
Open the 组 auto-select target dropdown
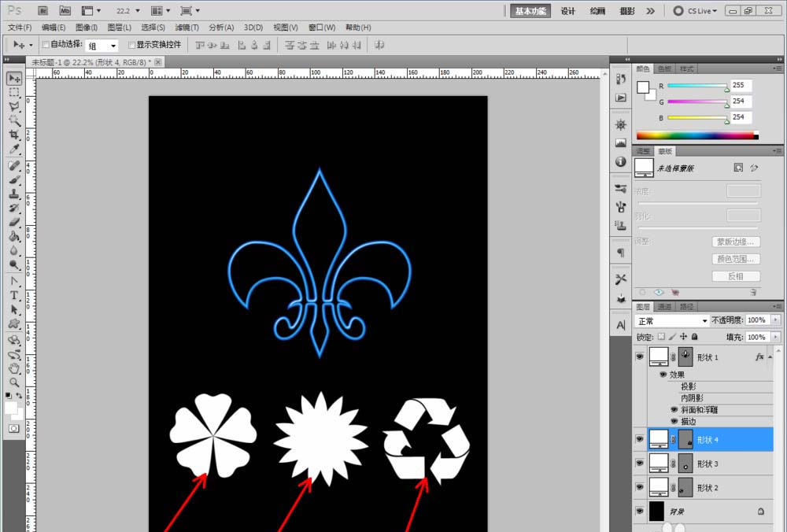tap(102, 46)
